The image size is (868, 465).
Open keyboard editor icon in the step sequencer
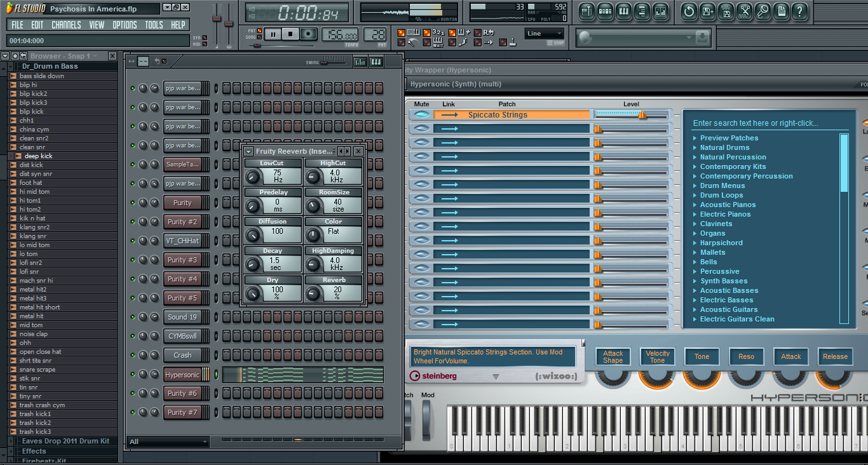point(376,62)
